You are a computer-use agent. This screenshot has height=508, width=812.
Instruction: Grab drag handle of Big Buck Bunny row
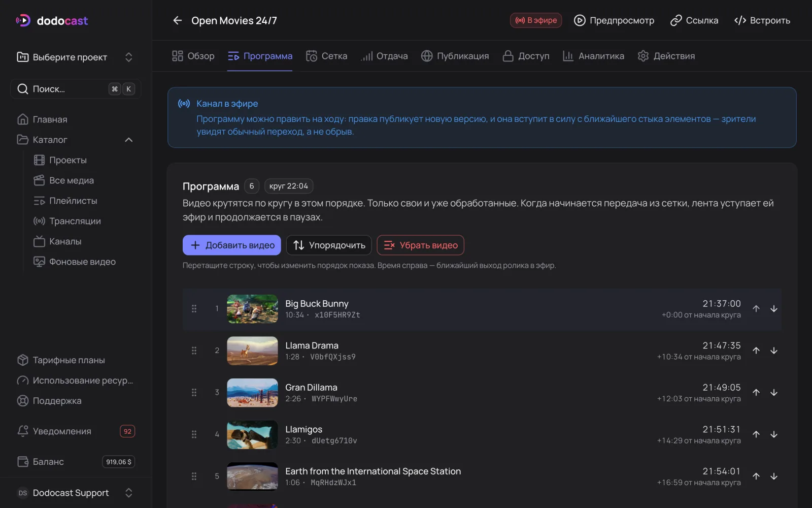pyautogui.click(x=194, y=309)
